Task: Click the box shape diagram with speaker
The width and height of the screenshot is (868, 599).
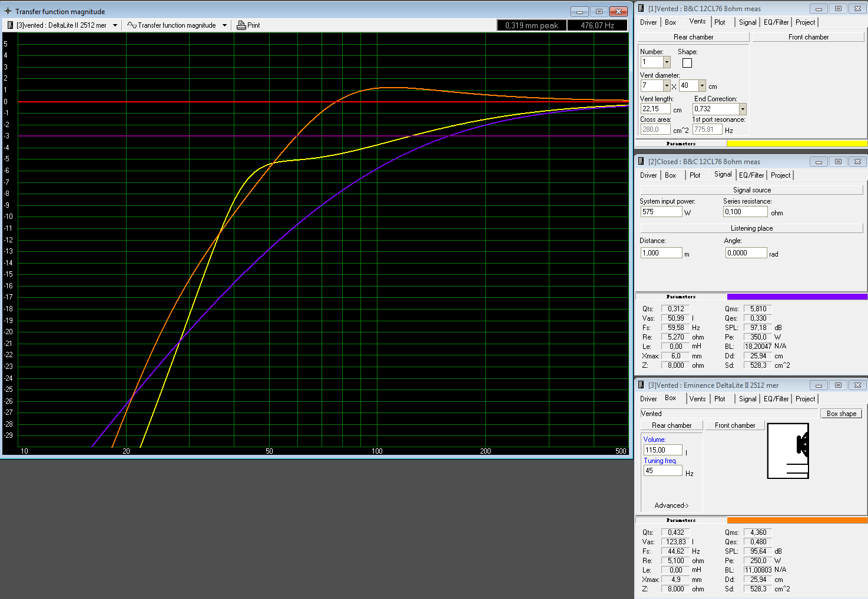Action: (x=787, y=451)
